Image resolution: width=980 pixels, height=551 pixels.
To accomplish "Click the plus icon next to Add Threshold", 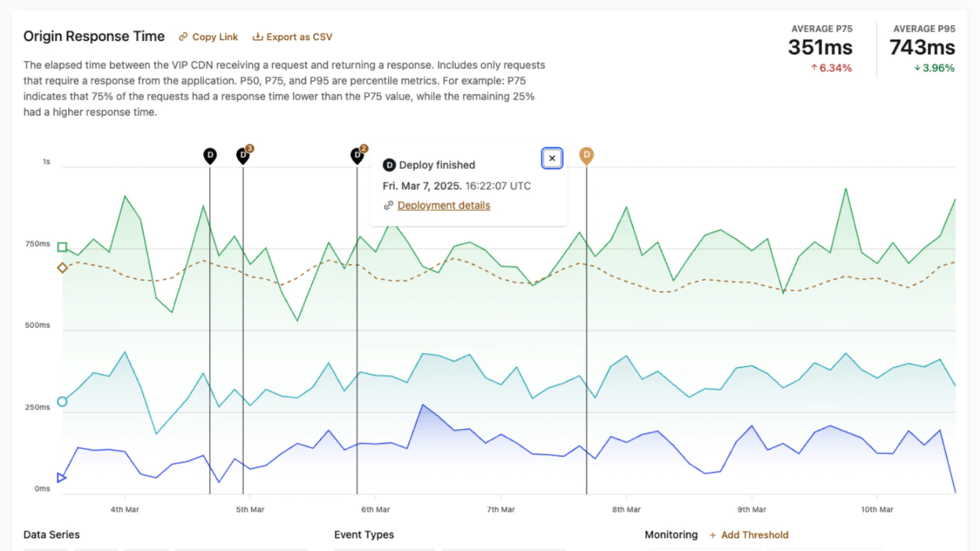I will click(x=713, y=535).
